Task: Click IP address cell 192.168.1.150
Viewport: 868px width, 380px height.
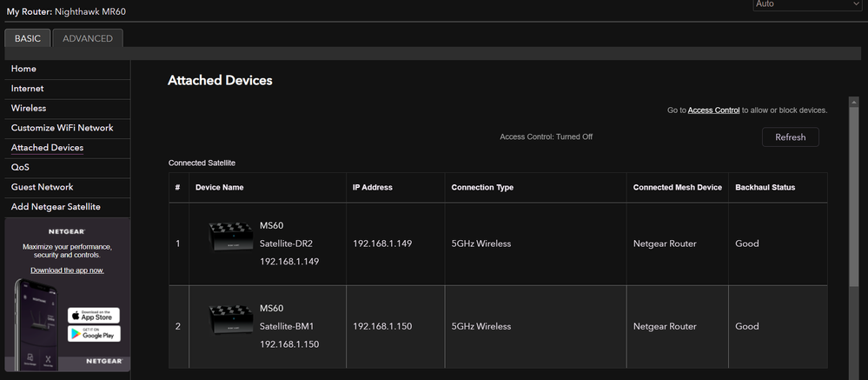Action: (x=382, y=326)
